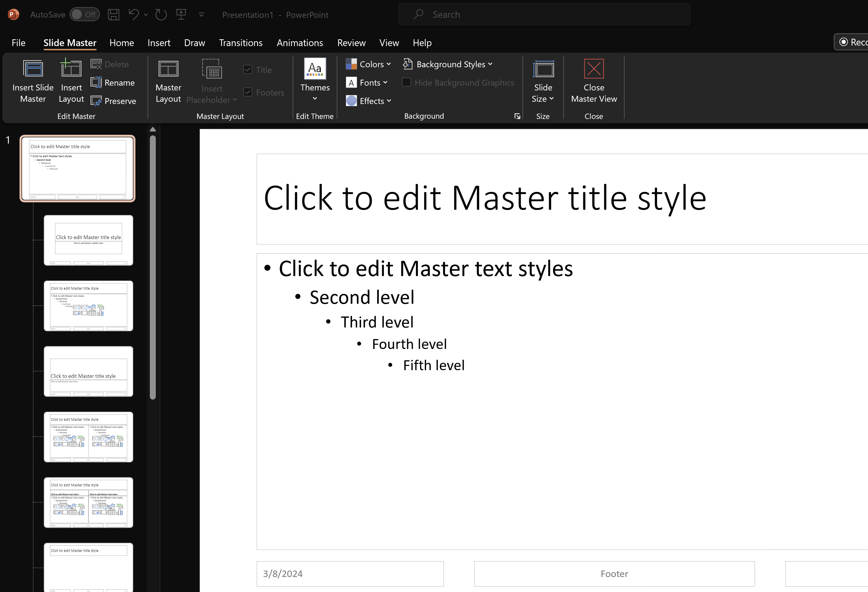Image resolution: width=868 pixels, height=592 pixels.
Task: Switch to the Animations tab
Action: [299, 43]
